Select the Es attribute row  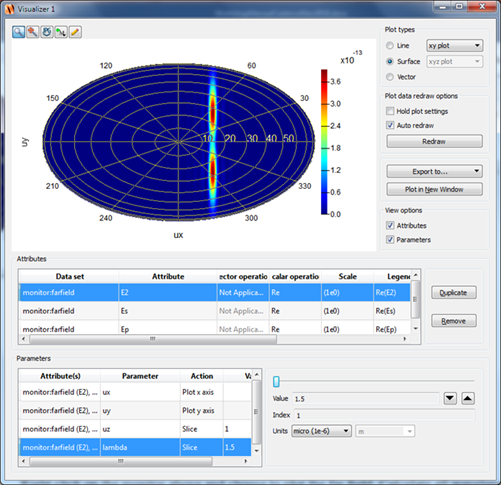[214, 311]
